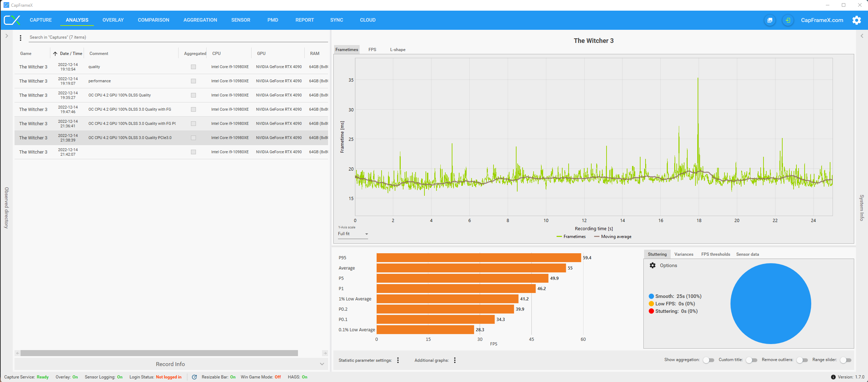Image resolution: width=868 pixels, height=382 pixels.
Task: Open the AGGREGATION tab
Action: (200, 20)
